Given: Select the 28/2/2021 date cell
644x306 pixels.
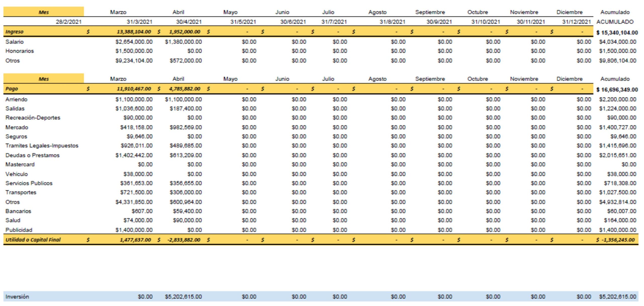Looking at the screenshot, I should point(68,22).
